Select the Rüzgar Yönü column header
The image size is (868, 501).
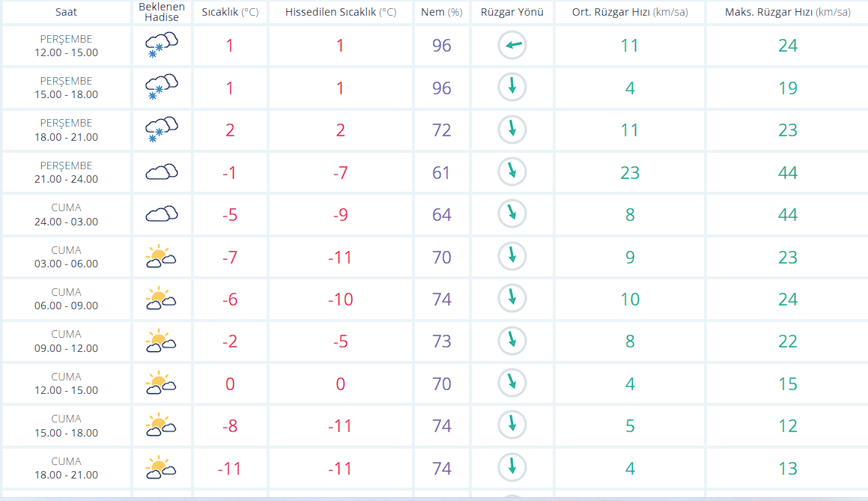(512, 13)
